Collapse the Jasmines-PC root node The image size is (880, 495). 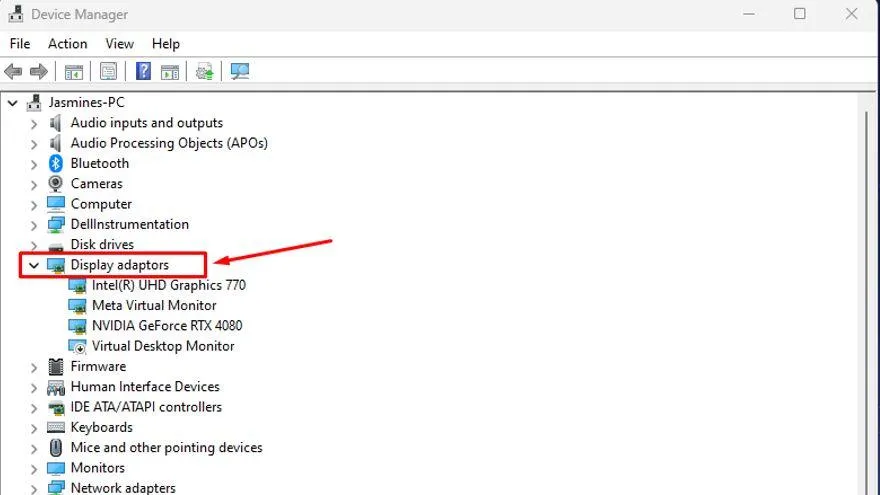[x=12, y=103]
